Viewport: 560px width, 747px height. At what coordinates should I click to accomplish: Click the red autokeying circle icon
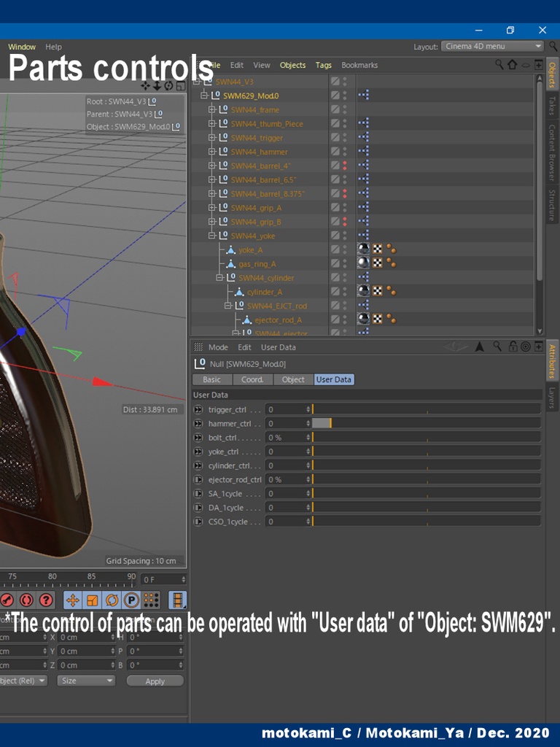pyautogui.click(x=26, y=600)
